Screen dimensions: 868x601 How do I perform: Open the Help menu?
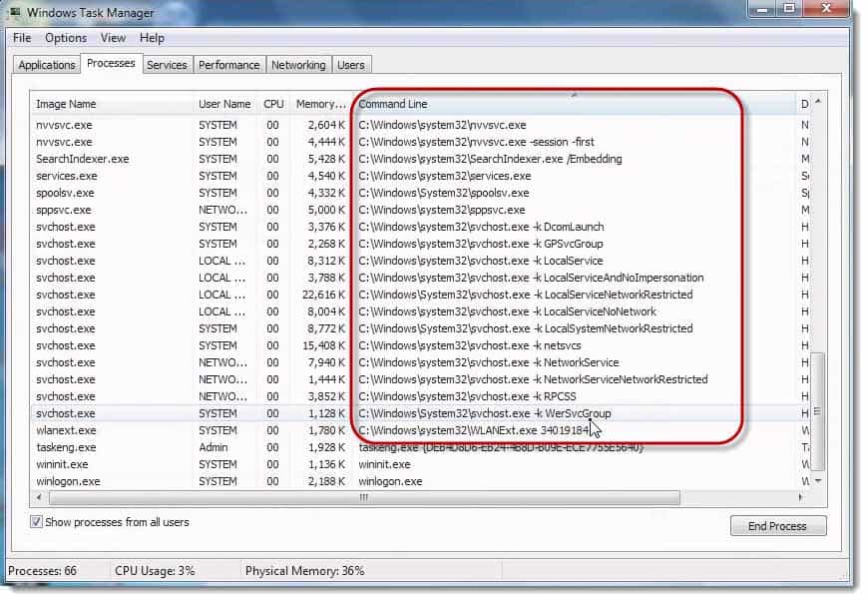click(x=152, y=38)
